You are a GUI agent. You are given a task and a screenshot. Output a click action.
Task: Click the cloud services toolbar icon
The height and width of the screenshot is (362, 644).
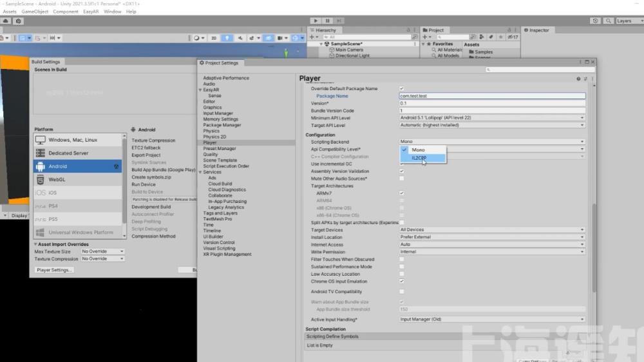click(6, 21)
